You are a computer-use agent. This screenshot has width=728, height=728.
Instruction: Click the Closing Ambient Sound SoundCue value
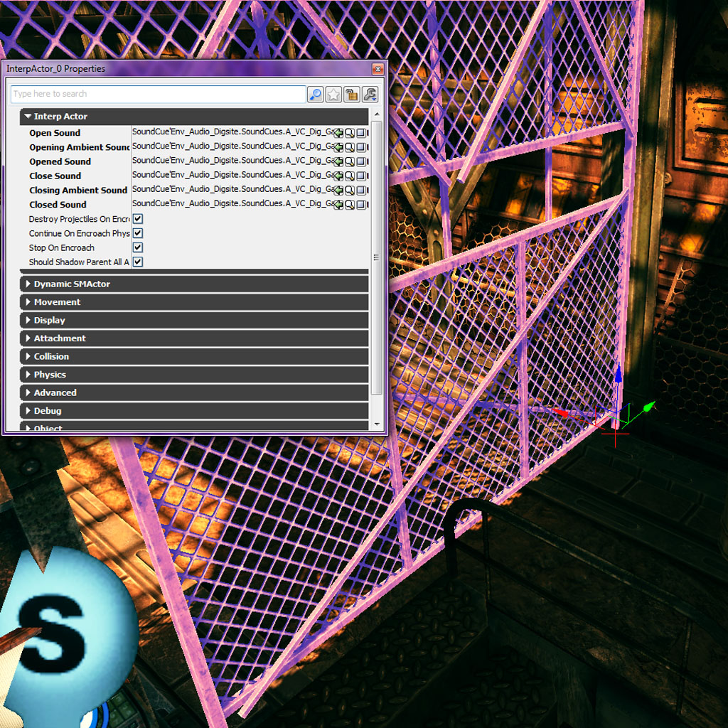232,190
